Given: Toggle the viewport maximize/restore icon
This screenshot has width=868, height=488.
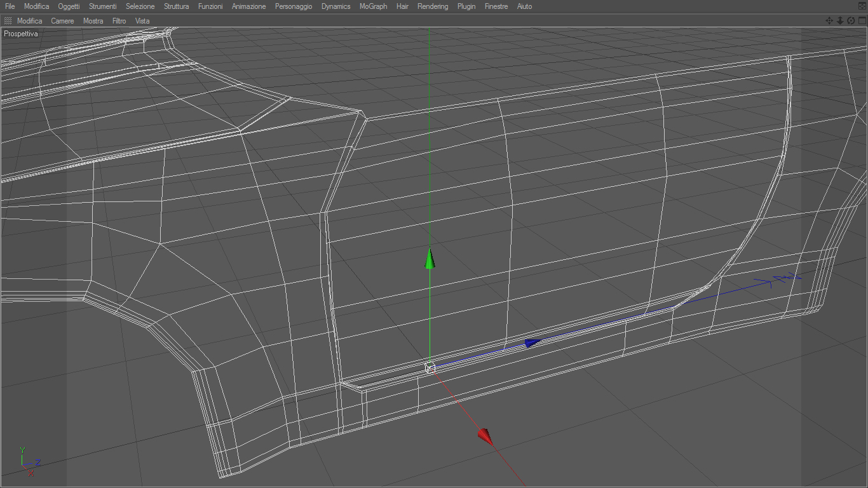Looking at the screenshot, I should 862,21.
